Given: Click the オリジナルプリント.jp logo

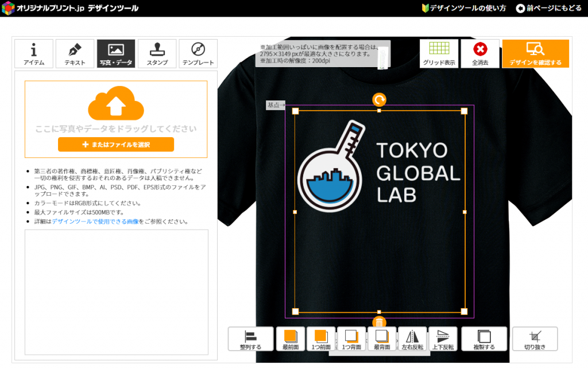Looking at the screenshot, I should 70,8.
